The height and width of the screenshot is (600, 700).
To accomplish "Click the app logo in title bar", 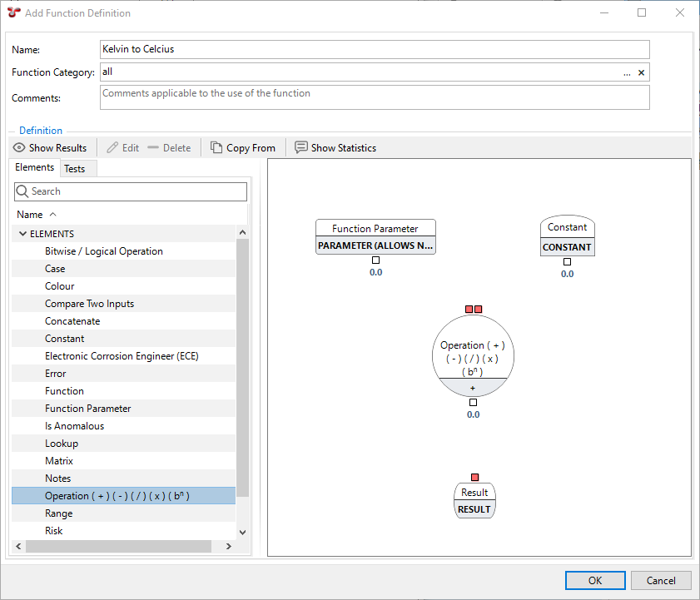I will (14, 13).
